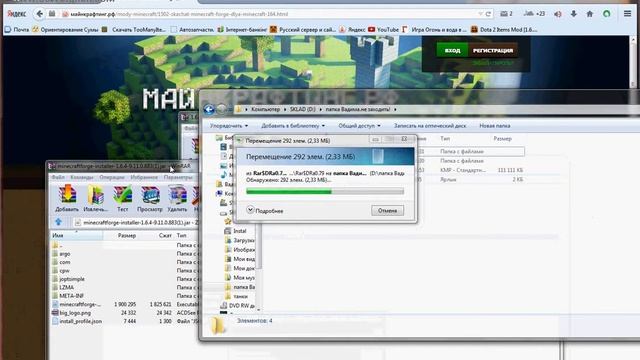Open the Упорядочить dropdown in Explorer
The height and width of the screenshot is (360, 640).
point(229,126)
